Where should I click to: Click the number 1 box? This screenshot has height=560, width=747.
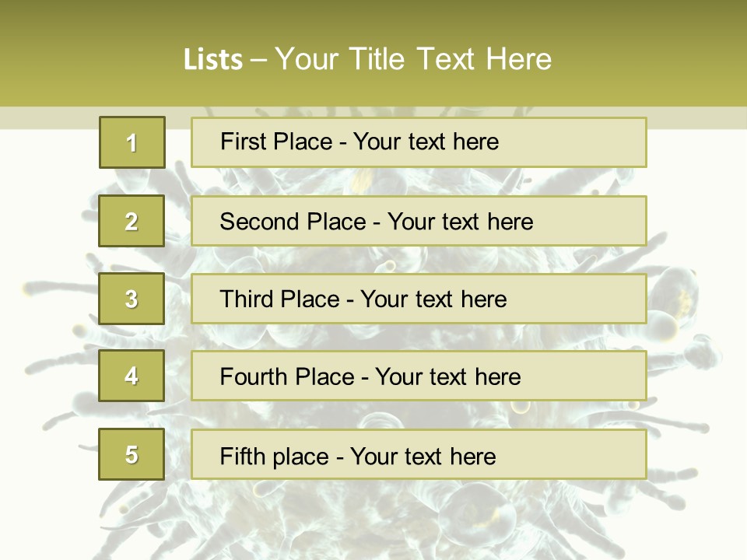point(132,142)
